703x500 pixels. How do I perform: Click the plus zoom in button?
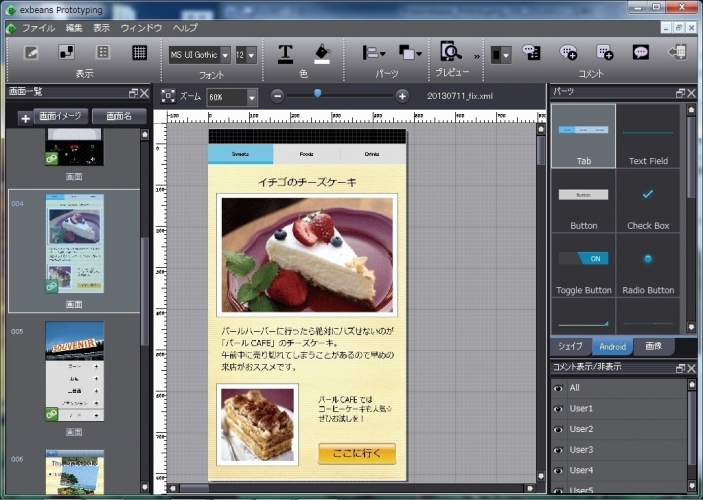click(x=402, y=96)
